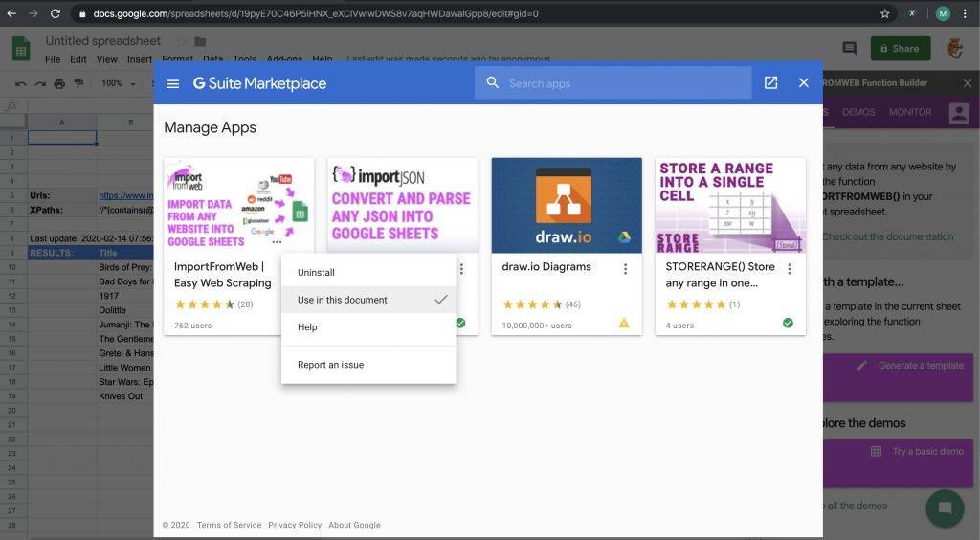Switch to the MONITOR tab in sidebar
Viewport: 980px width, 540px height.
point(910,113)
